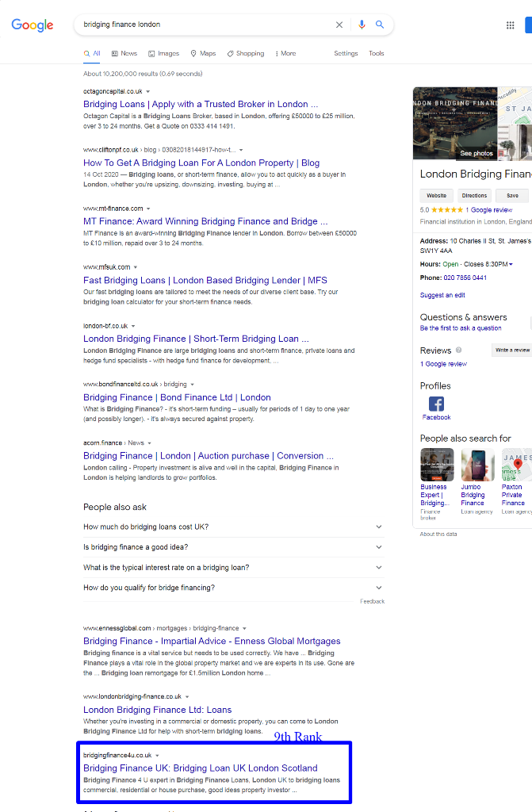Open dropdown arrow beside london-bf.co.uk

133,326
